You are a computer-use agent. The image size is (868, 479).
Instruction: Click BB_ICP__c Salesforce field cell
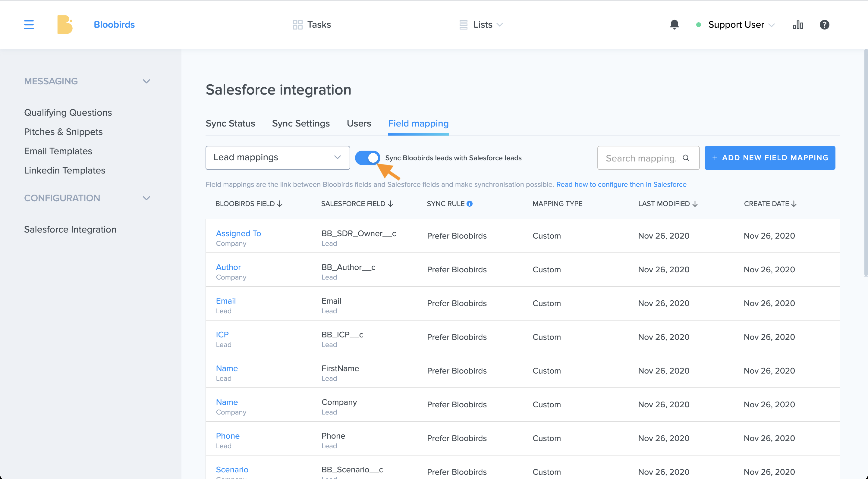[342, 334]
